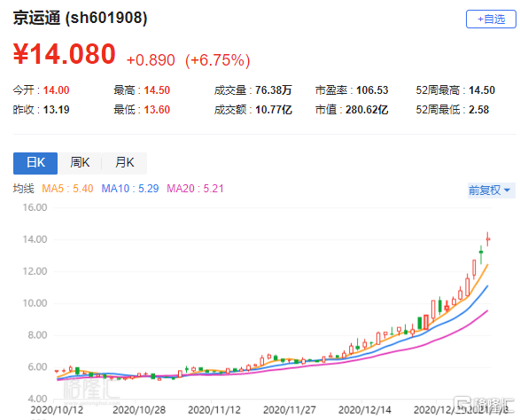The height and width of the screenshot is (420, 520).
Task: Select the 今开 value 14.00
Action: pos(56,90)
